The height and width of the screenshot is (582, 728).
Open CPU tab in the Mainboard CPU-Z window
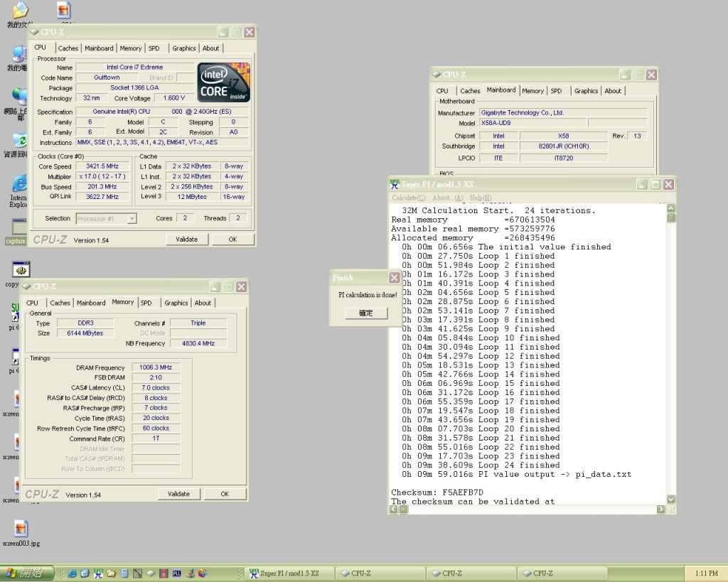pyautogui.click(x=442, y=91)
